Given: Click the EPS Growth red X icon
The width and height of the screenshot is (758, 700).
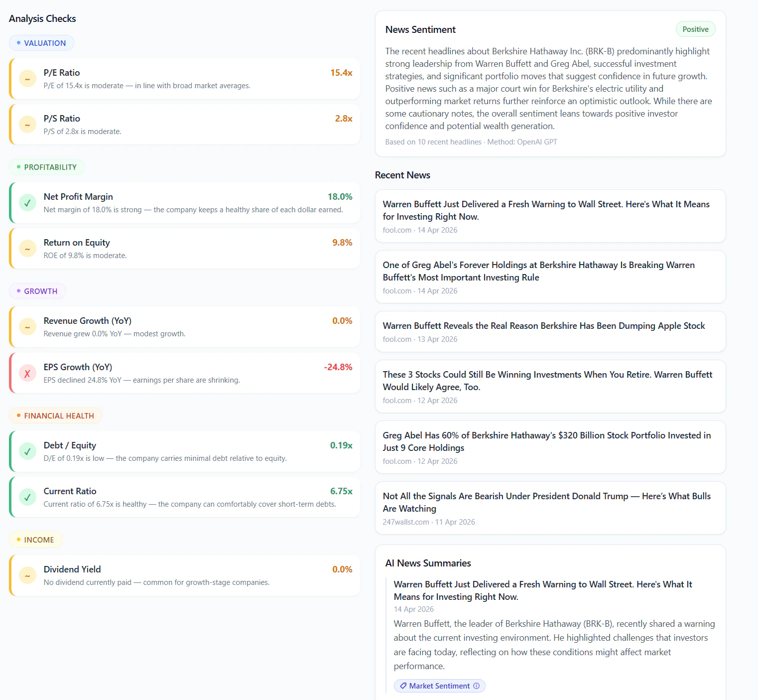Looking at the screenshot, I should click(x=27, y=373).
